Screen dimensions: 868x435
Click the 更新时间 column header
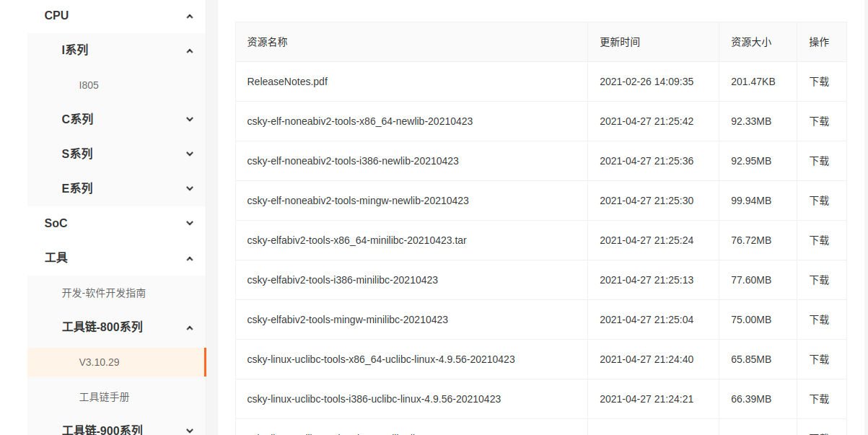[x=620, y=42]
